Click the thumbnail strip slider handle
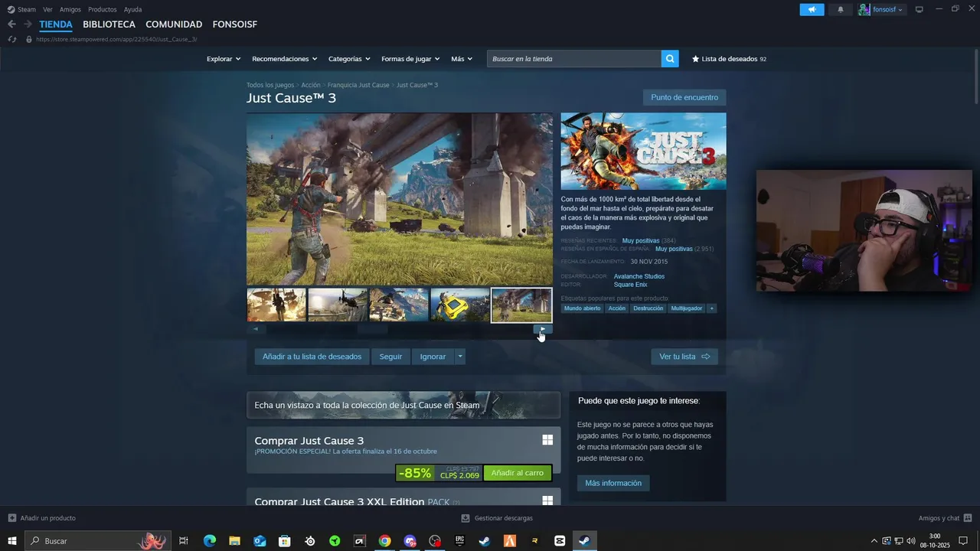Screen dimensions: 980x551 pos(372,329)
